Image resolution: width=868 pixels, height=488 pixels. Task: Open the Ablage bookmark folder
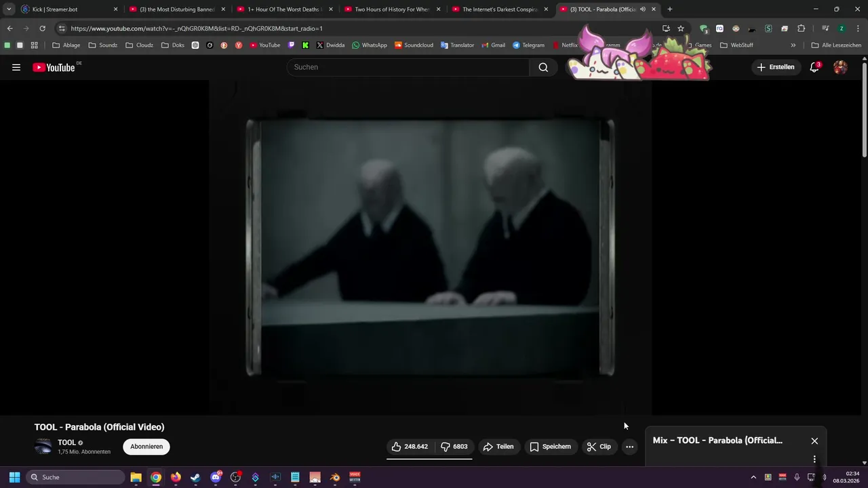tap(66, 45)
